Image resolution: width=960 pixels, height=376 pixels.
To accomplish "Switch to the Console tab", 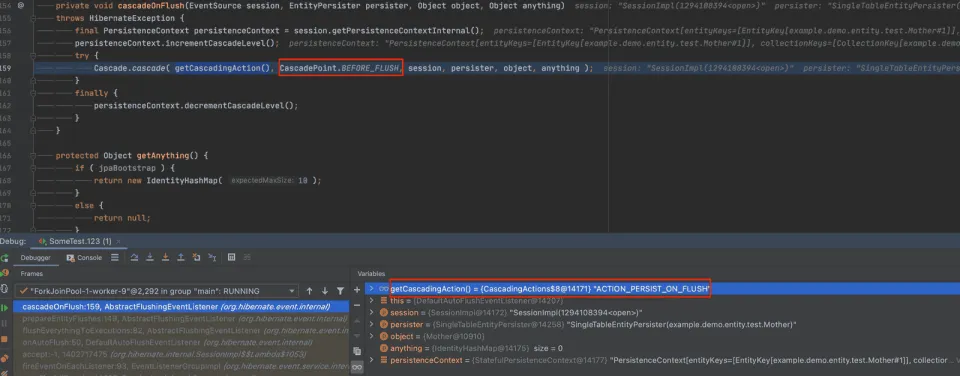I will click(84, 258).
